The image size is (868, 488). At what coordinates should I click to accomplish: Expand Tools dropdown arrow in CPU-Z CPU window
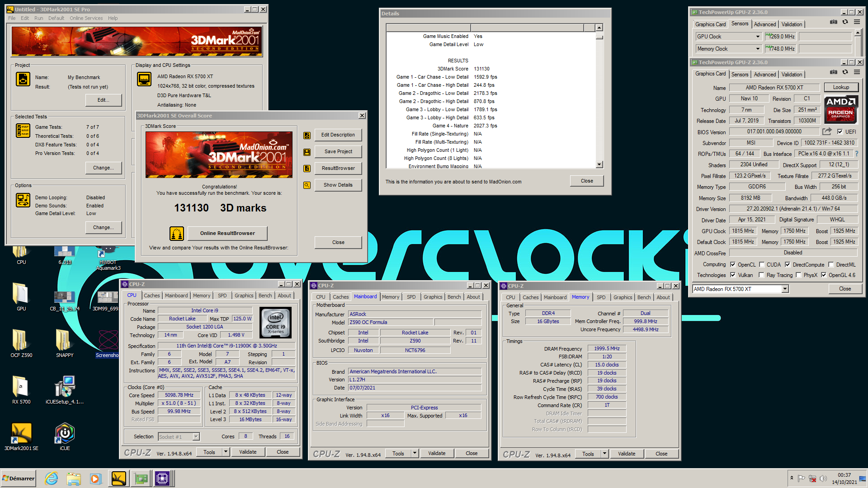coord(226,452)
